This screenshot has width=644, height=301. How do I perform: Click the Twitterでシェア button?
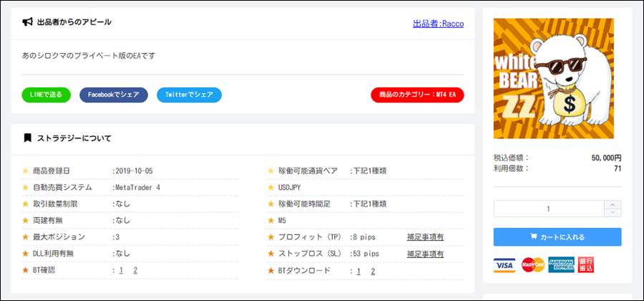click(x=190, y=95)
